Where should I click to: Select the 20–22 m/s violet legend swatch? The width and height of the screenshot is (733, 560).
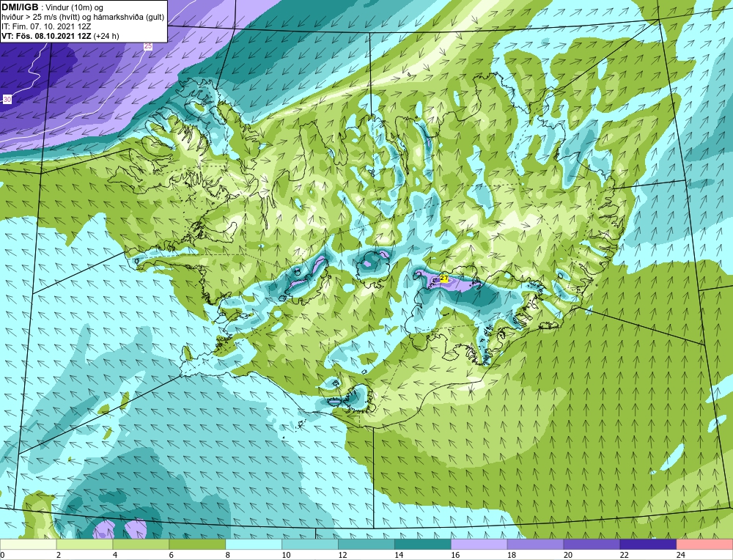point(592,545)
